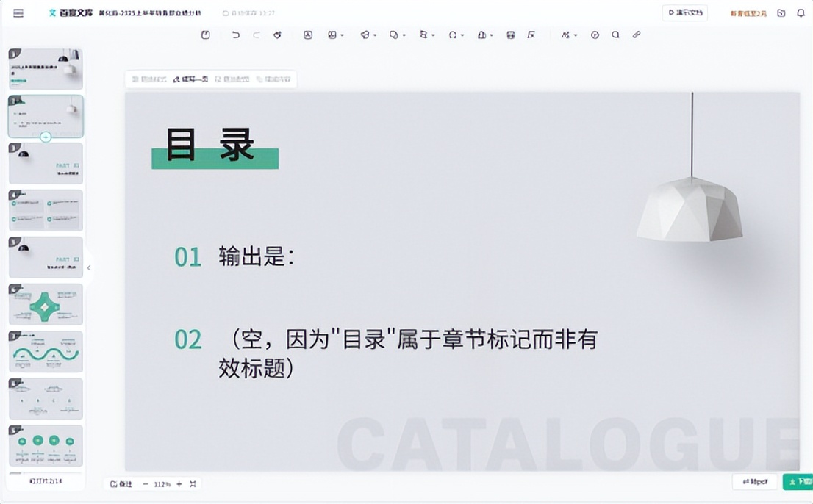Click the table insert icon in toolbar
The image size is (813, 504).
coord(511,35)
